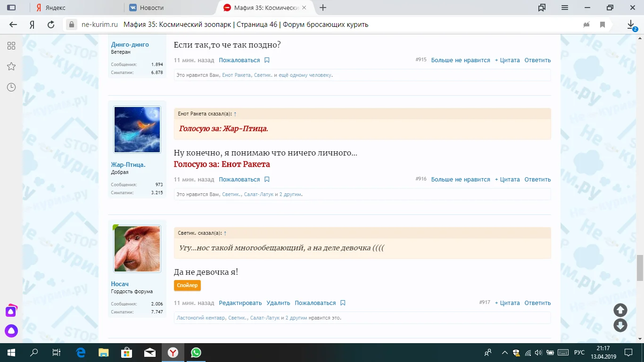Open Windows search from the taskbar
Screen dimensions: 644x362
point(34,353)
